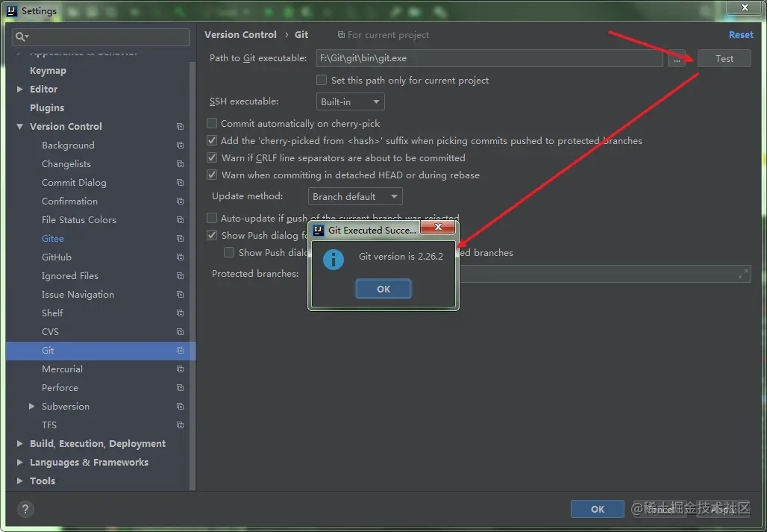Image resolution: width=767 pixels, height=532 pixels.
Task: Click the project-level icon beside Issue Navigation
Action: pyautogui.click(x=180, y=295)
